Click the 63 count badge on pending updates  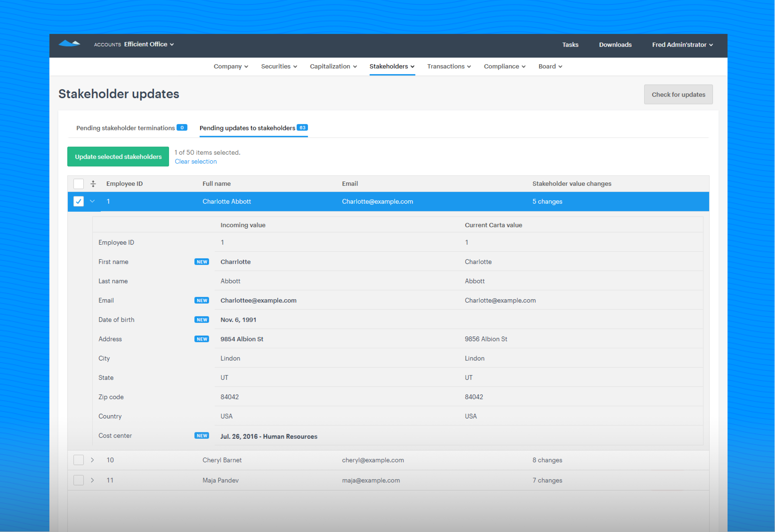pyautogui.click(x=302, y=128)
